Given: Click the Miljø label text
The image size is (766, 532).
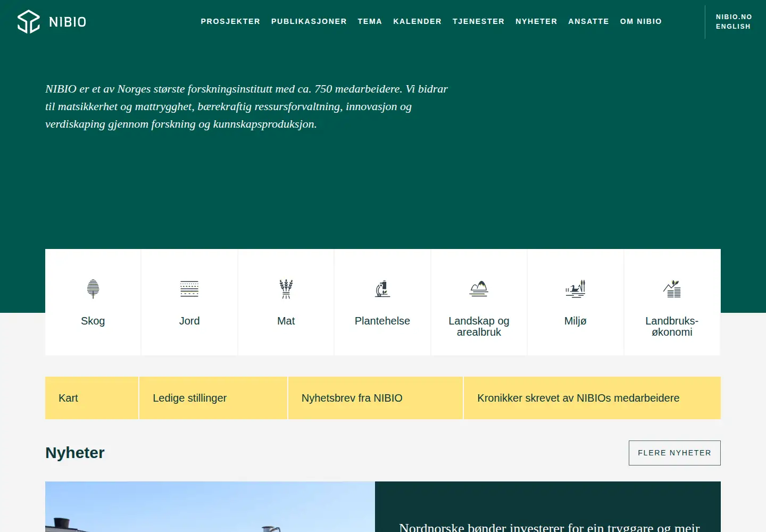Looking at the screenshot, I should point(576,321).
